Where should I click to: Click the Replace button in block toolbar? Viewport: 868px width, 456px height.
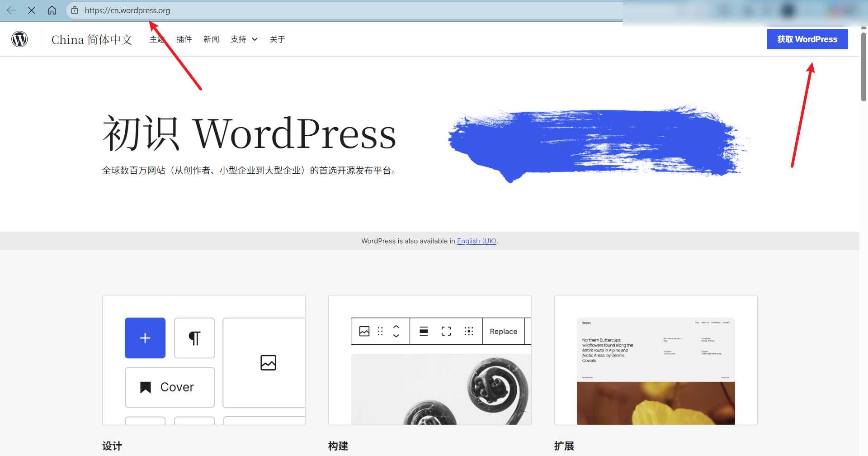503,331
